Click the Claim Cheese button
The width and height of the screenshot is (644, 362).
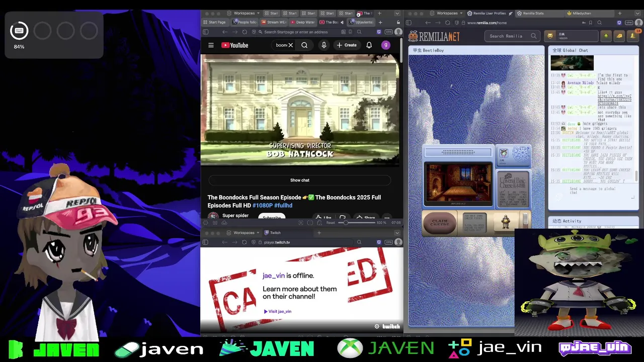pos(440,223)
